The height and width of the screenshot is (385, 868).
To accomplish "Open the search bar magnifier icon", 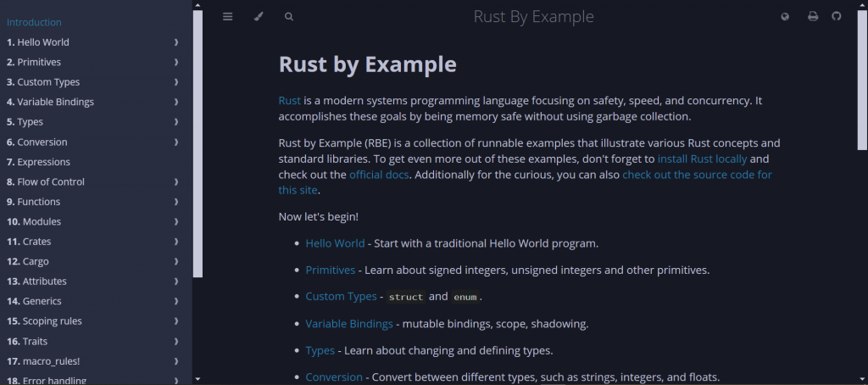I will (x=289, y=17).
